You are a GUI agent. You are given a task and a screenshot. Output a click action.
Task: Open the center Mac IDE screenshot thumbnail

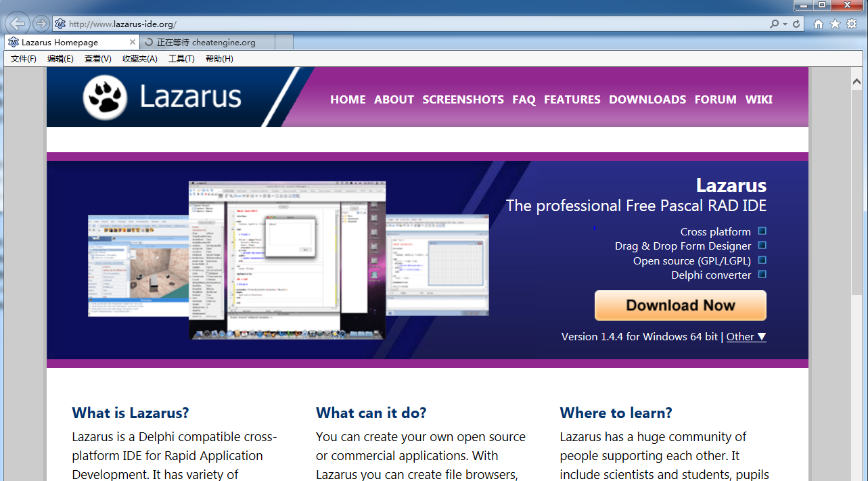(x=287, y=260)
